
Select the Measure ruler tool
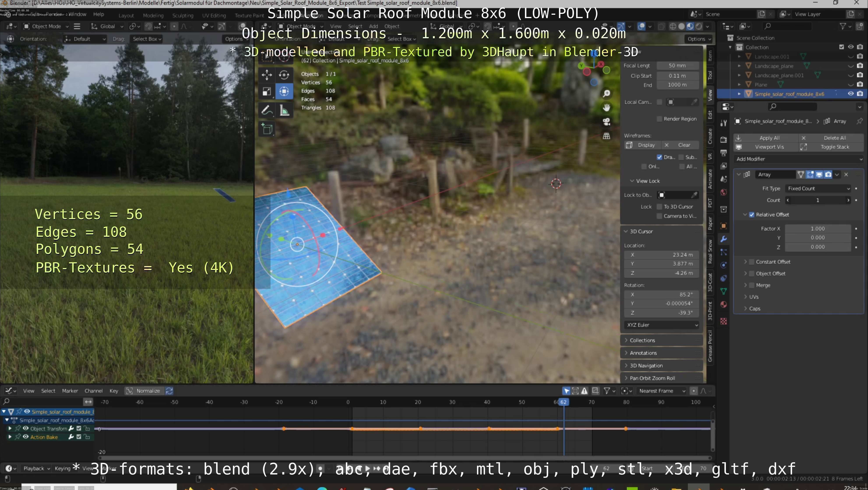pyautogui.click(x=284, y=110)
